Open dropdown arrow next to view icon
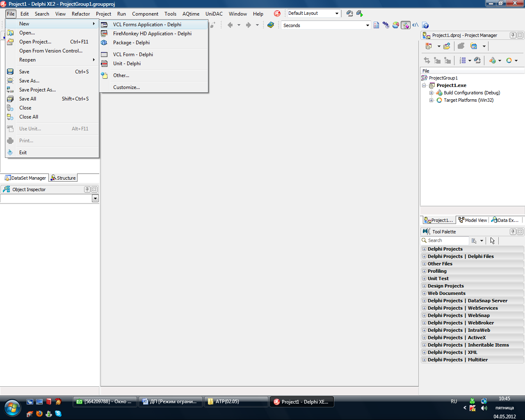 [x=484, y=46]
